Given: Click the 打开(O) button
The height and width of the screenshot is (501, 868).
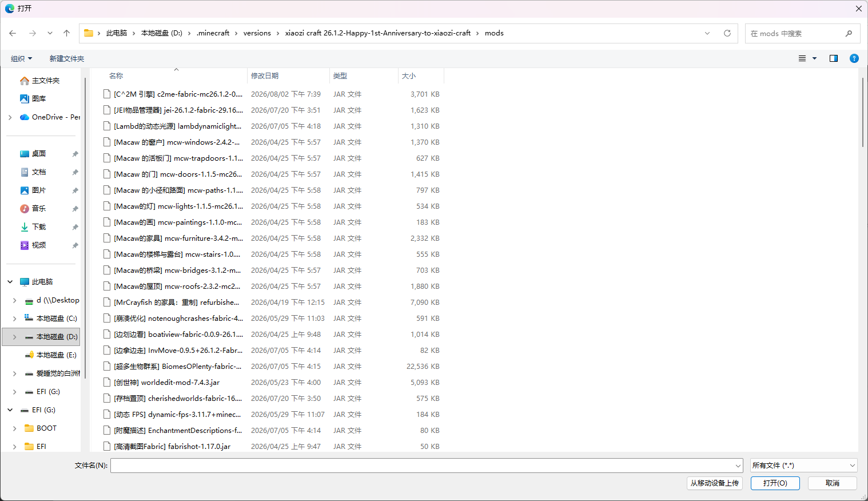Looking at the screenshot, I should point(775,483).
